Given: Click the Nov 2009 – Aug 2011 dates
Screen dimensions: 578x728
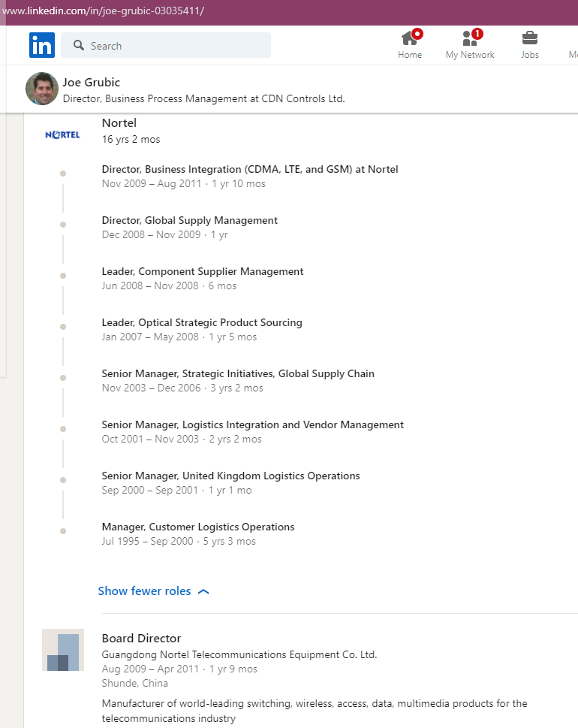Looking at the screenshot, I should click(x=152, y=184).
